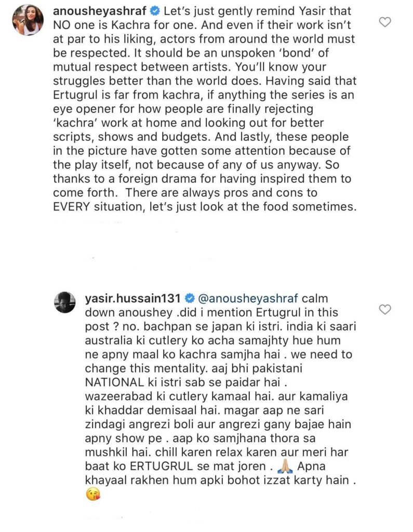Like anousheyashraf's comment with the heart
This screenshot has height=532, width=413.
click(x=384, y=22)
